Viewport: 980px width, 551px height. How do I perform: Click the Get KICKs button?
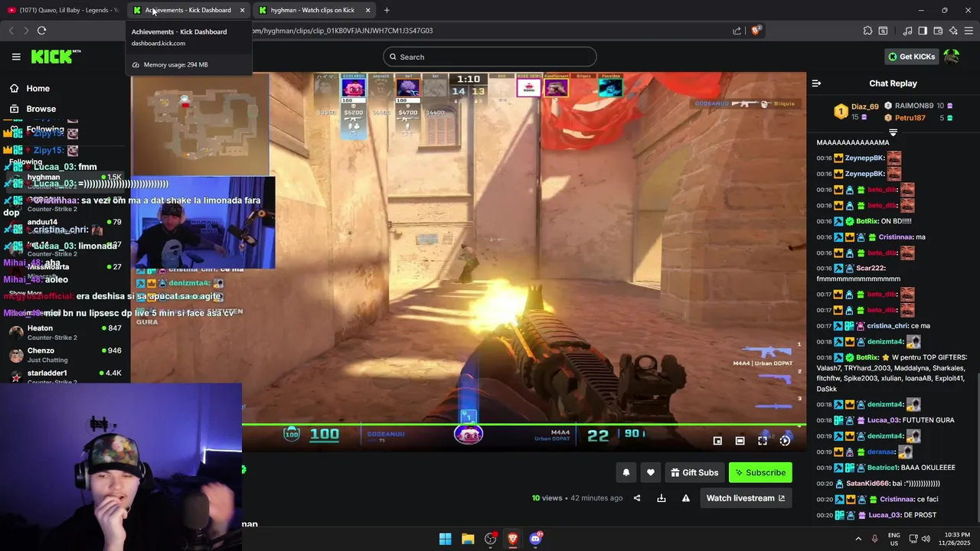911,57
